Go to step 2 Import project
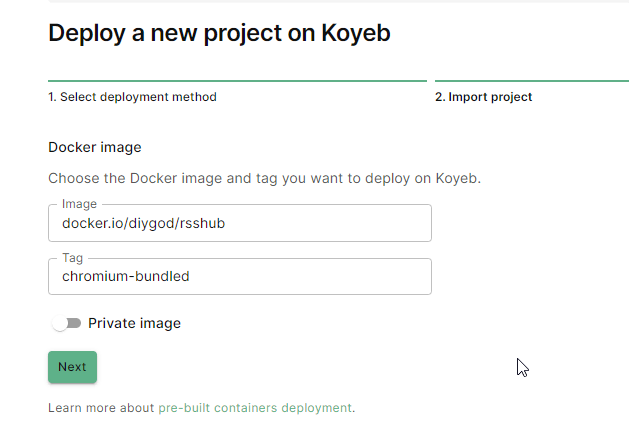This screenshot has height=437, width=629. coord(483,97)
